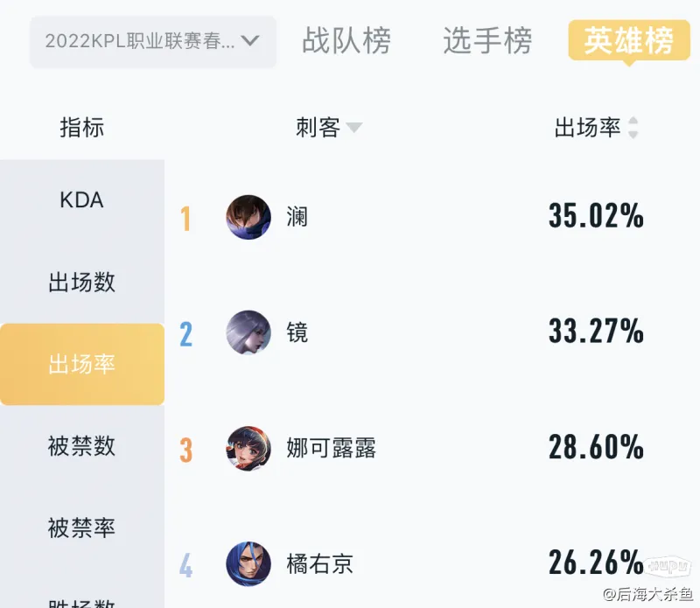Open the 澜 hero name entry
Screen dimensions: 700x608
coord(297,217)
